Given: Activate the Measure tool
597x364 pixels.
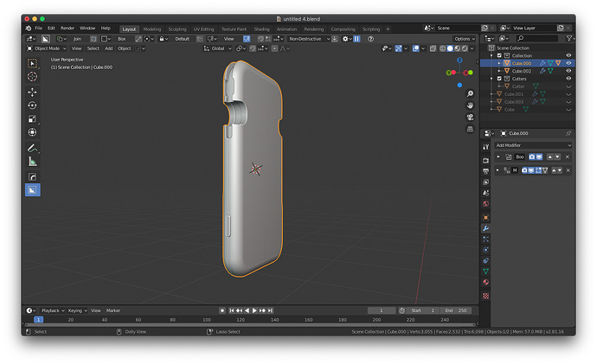Looking at the screenshot, I should tap(32, 162).
